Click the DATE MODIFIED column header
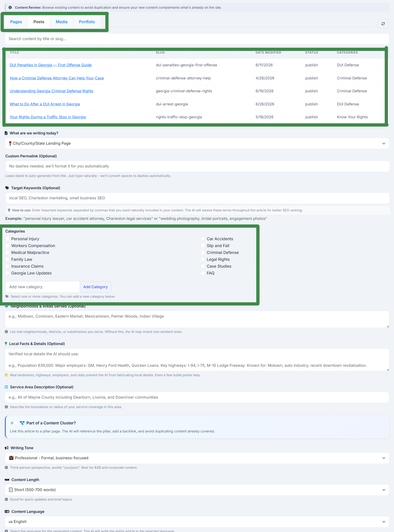394x532 pixels. [268, 53]
